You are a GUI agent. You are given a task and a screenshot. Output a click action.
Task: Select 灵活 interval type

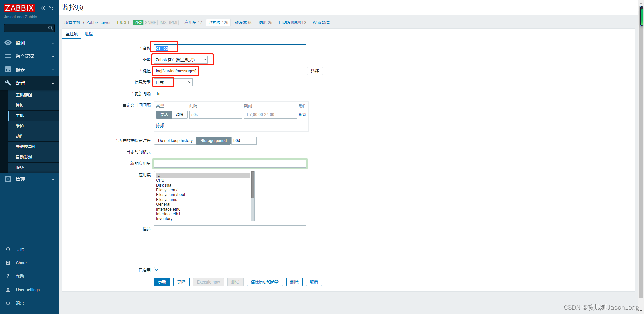(164, 115)
